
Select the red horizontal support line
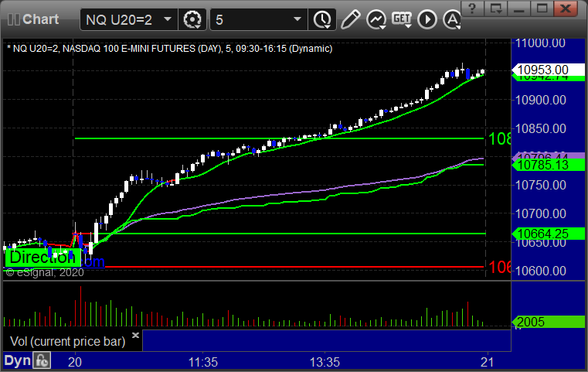293,267
